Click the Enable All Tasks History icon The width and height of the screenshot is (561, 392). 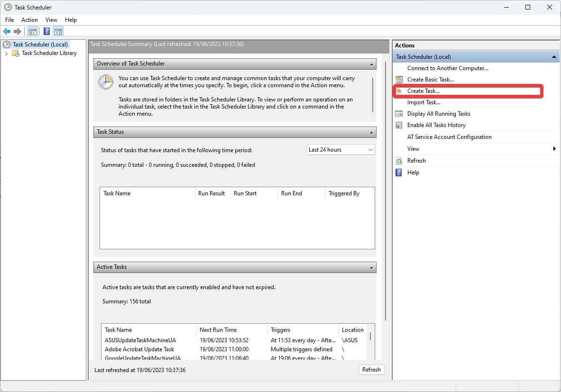pos(399,125)
